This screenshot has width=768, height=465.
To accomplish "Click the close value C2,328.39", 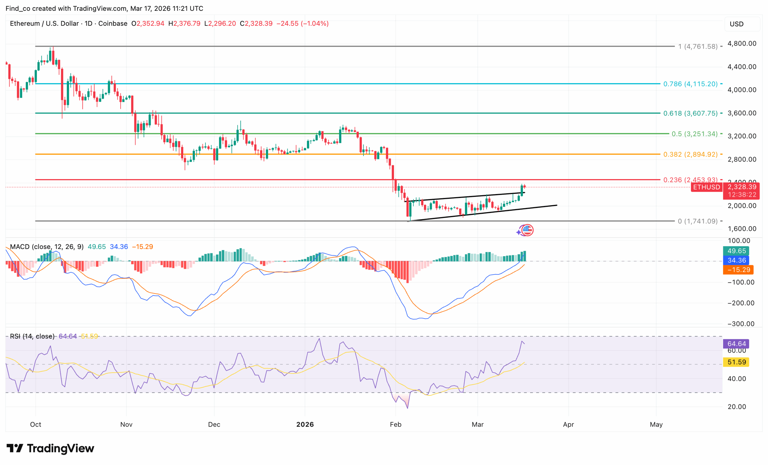I will click(256, 24).
